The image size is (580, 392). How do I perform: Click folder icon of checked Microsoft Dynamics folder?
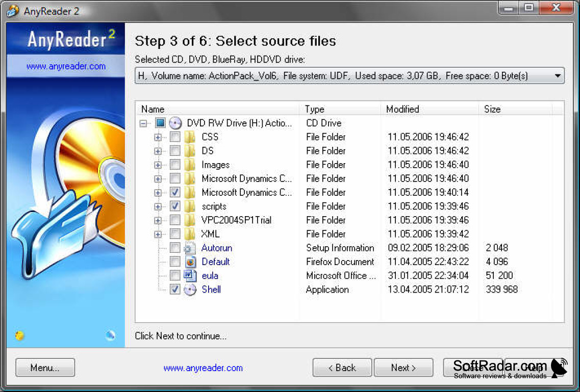pos(190,193)
